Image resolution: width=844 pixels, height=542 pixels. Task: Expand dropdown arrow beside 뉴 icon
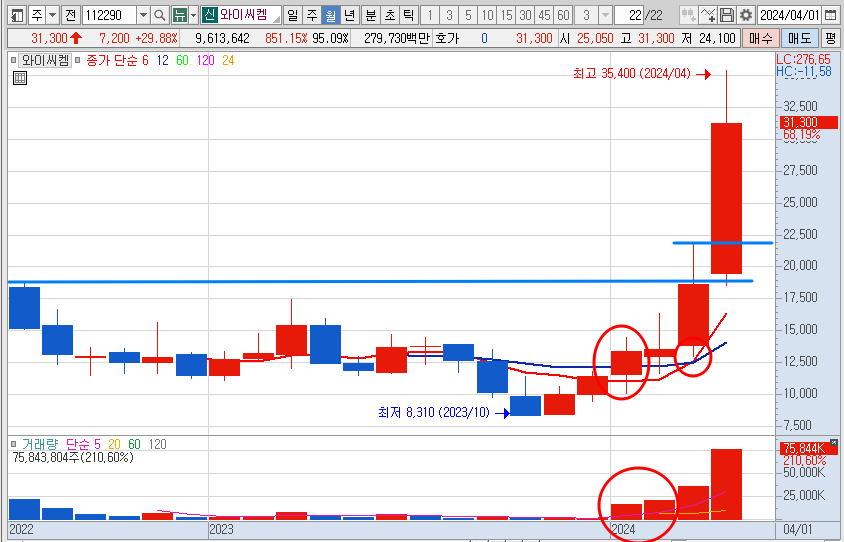[x=193, y=15]
